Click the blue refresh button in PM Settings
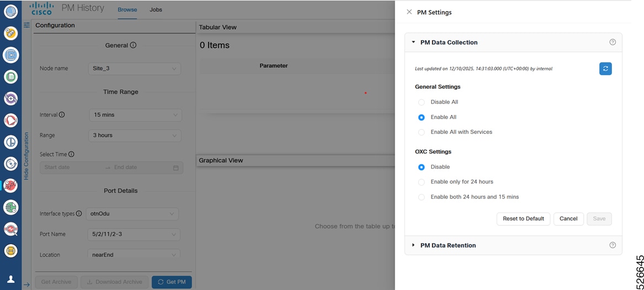 [x=605, y=68]
